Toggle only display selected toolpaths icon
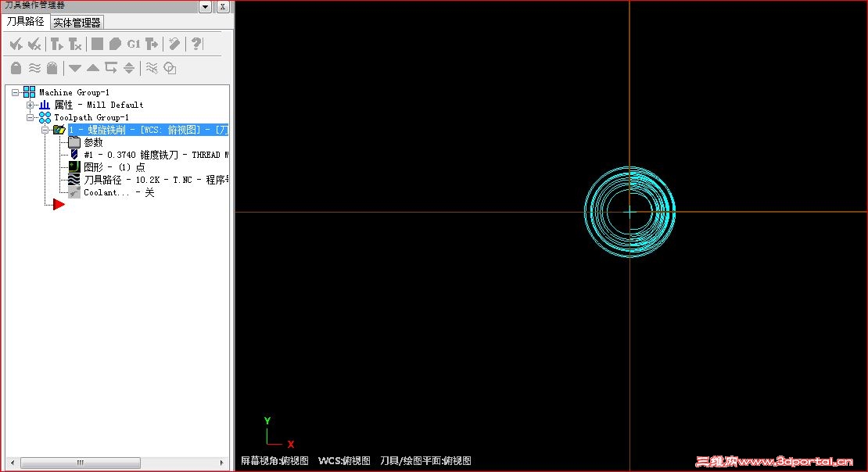Screen dimensions: 868x472 point(151,68)
